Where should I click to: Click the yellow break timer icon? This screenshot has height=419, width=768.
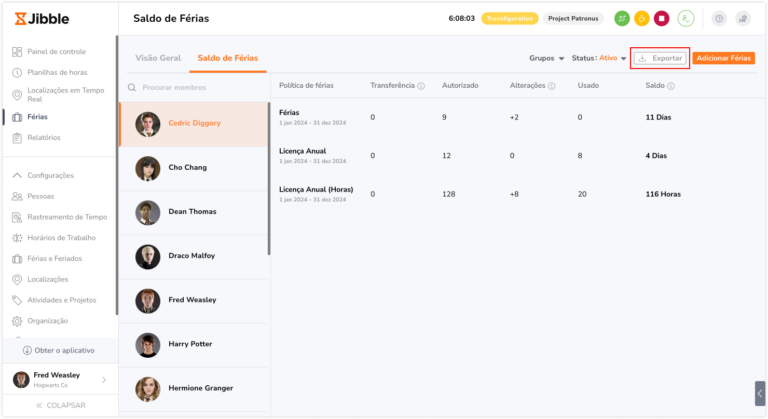click(x=642, y=18)
